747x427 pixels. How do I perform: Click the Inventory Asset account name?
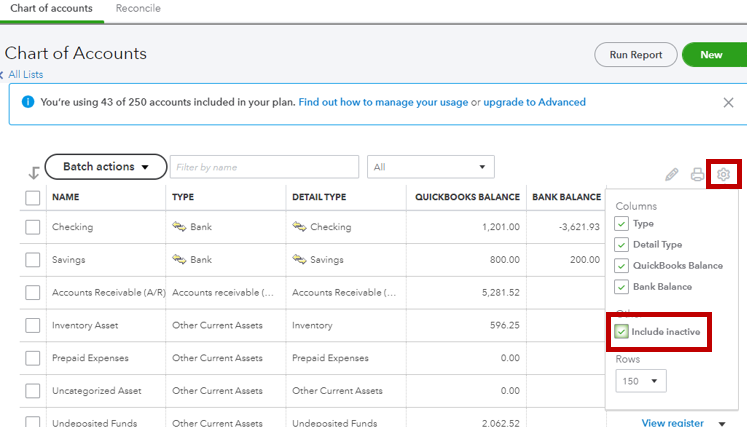(x=85, y=325)
